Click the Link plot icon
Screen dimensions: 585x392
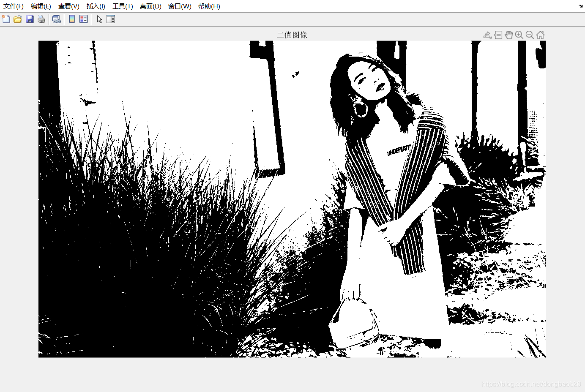pyautogui.click(x=57, y=19)
